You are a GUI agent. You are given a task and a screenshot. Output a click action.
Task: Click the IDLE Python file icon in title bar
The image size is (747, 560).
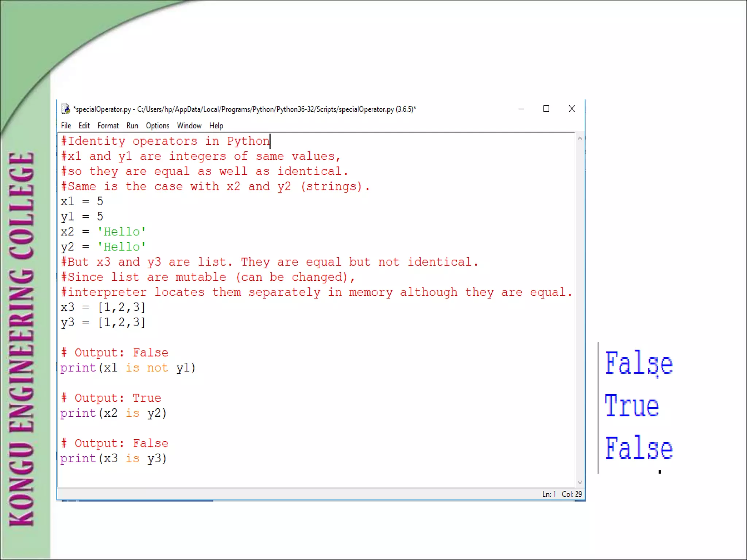pyautogui.click(x=66, y=109)
